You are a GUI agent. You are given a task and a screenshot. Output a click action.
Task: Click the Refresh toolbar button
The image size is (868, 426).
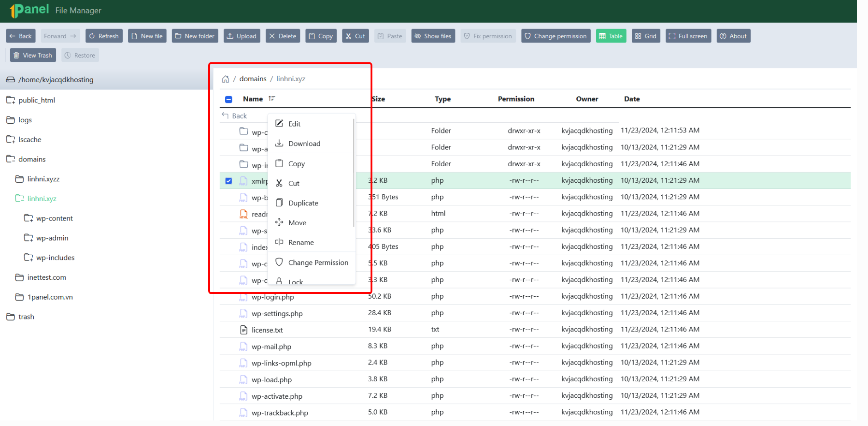104,36
